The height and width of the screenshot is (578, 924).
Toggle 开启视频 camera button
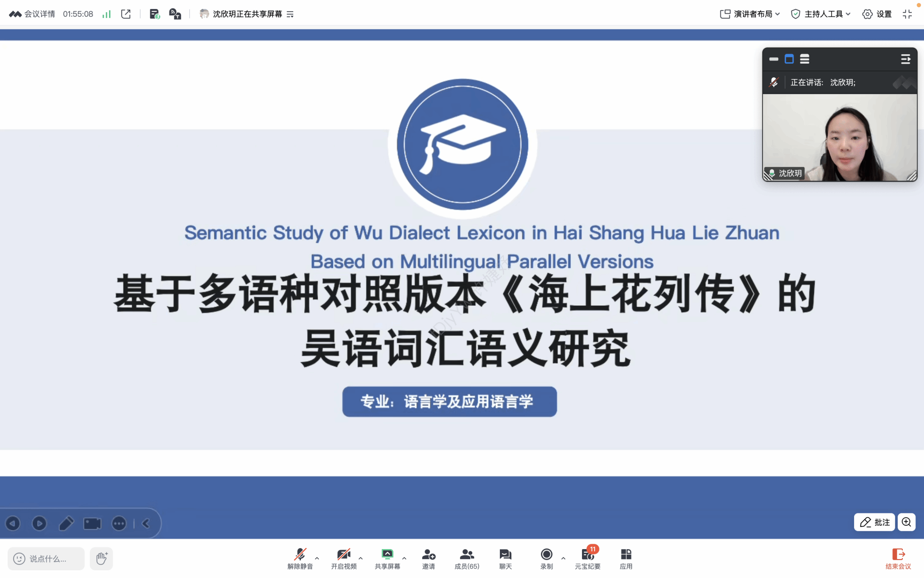point(344,559)
